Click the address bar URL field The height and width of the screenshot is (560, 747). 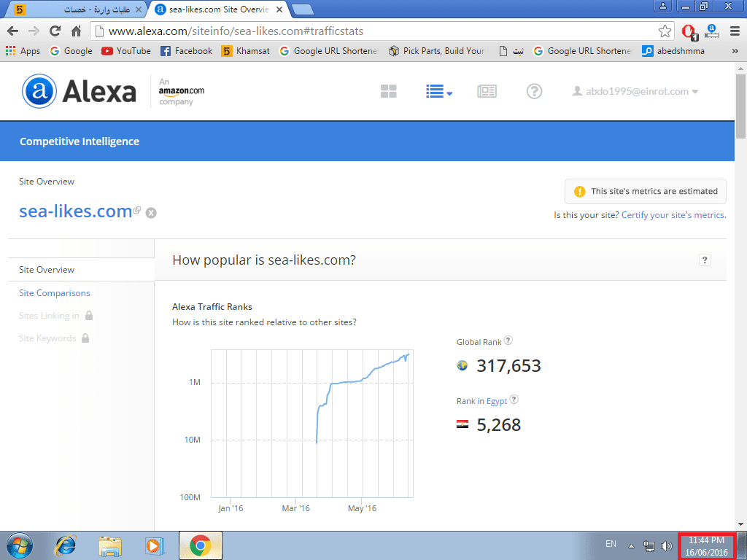point(365,31)
